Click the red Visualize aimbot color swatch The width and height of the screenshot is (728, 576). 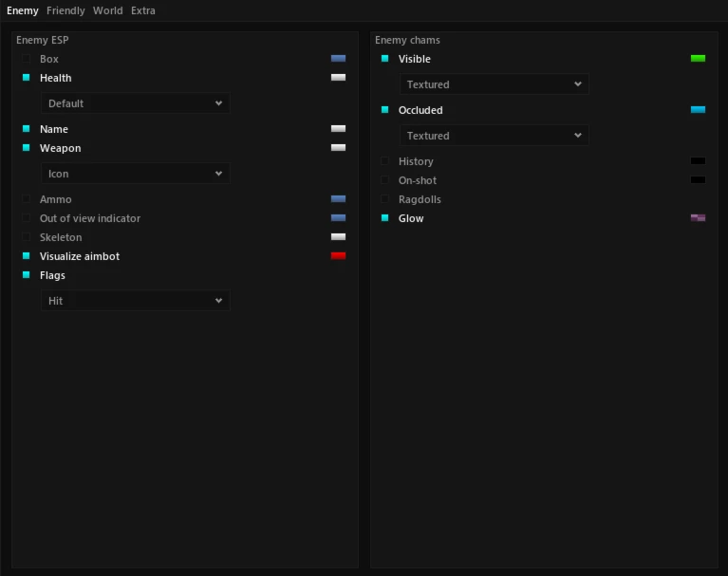tap(338, 256)
